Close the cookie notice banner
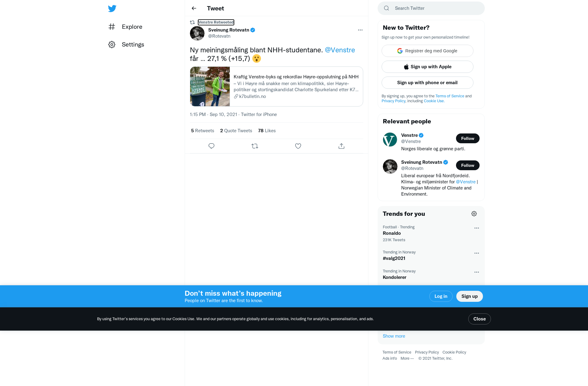Viewport: 588px width, 386px height. point(479,319)
